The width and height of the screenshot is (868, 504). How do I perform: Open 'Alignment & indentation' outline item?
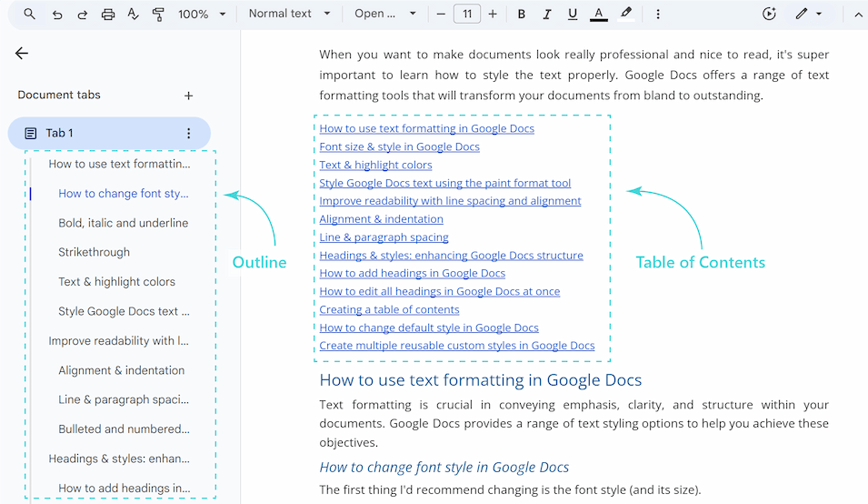tap(121, 370)
